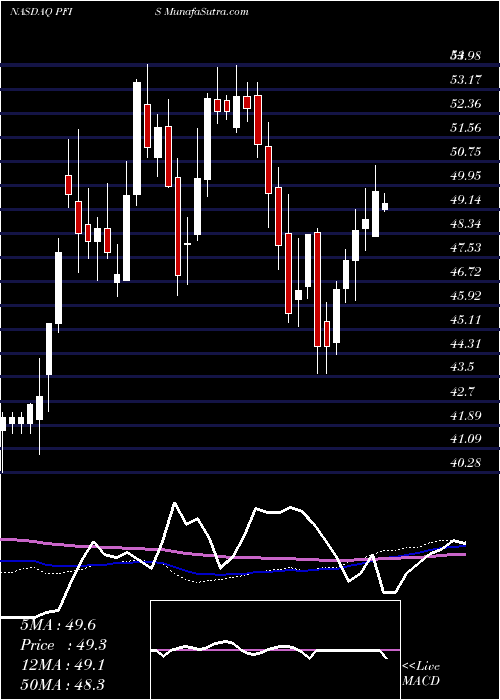Viewport: 500px width, 700px height.
Task: Click the 44.31 price axis label
Action: (466, 344)
